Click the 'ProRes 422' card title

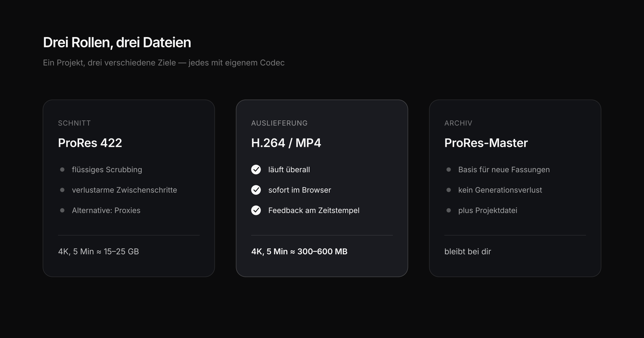coord(90,143)
